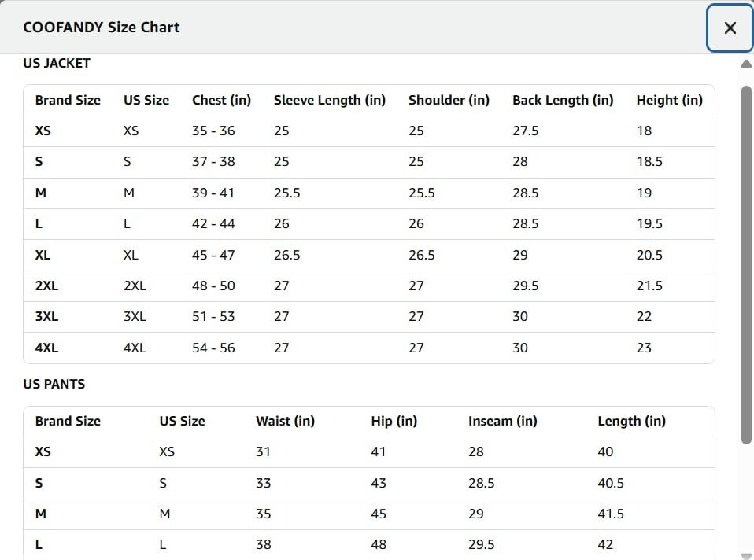Click the Height (in) column header
This screenshot has width=754, height=560.
[x=669, y=100]
